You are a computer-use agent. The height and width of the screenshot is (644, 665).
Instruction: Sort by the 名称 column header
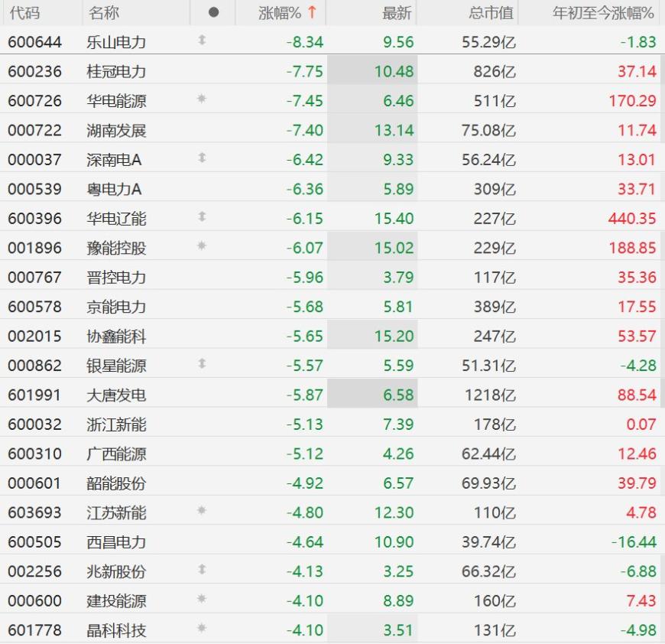point(104,13)
